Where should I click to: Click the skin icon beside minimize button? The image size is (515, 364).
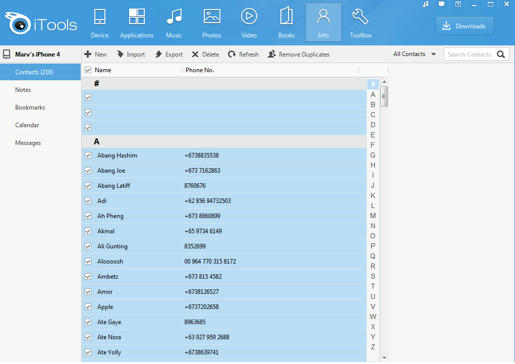click(458, 4)
